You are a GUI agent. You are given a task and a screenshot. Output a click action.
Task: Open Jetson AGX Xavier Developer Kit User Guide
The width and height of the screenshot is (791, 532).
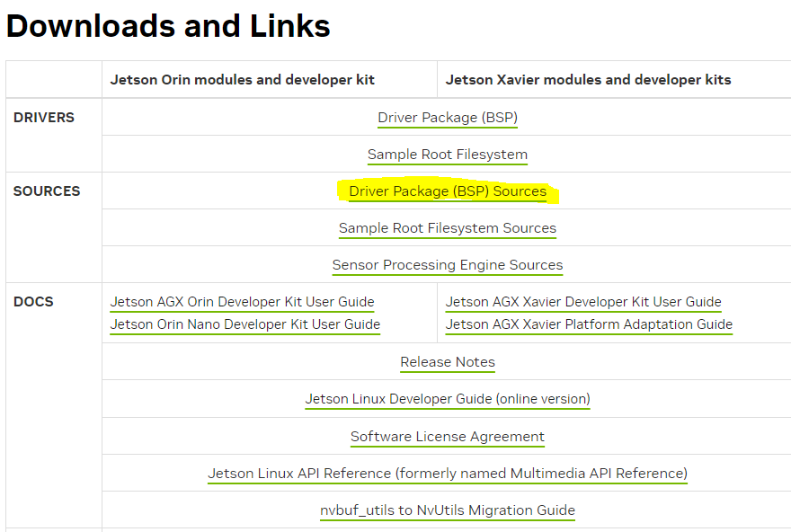583,302
